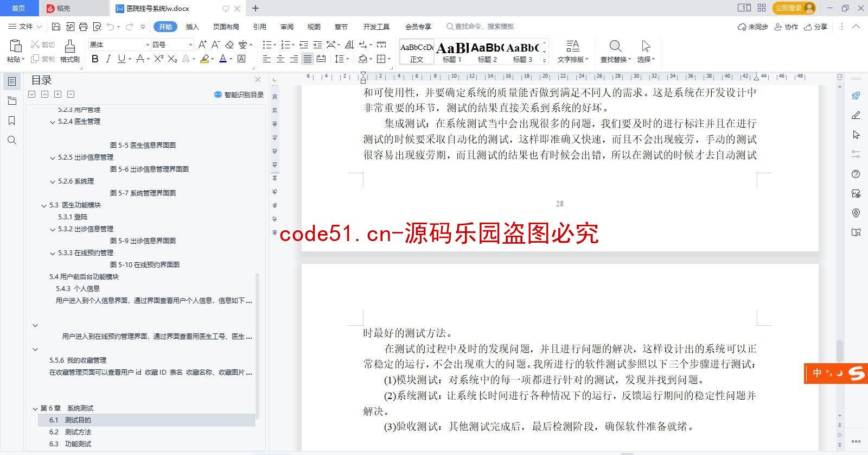
Task: Click the right-align paragraph icon
Action: [294, 59]
